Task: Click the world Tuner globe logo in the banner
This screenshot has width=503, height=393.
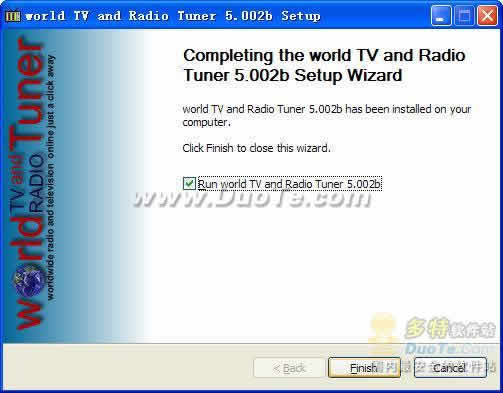Action: pos(30,282)
